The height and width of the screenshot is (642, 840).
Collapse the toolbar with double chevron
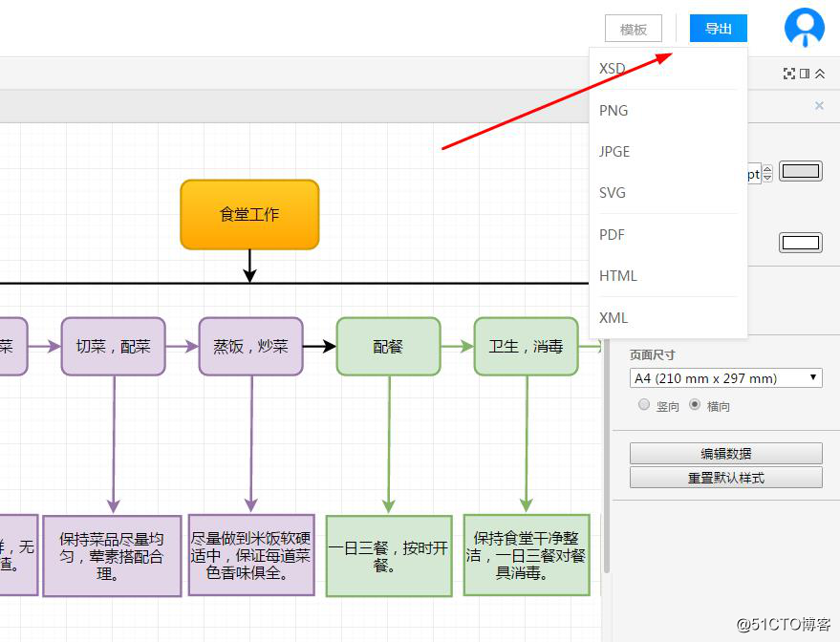click(820, 74)
